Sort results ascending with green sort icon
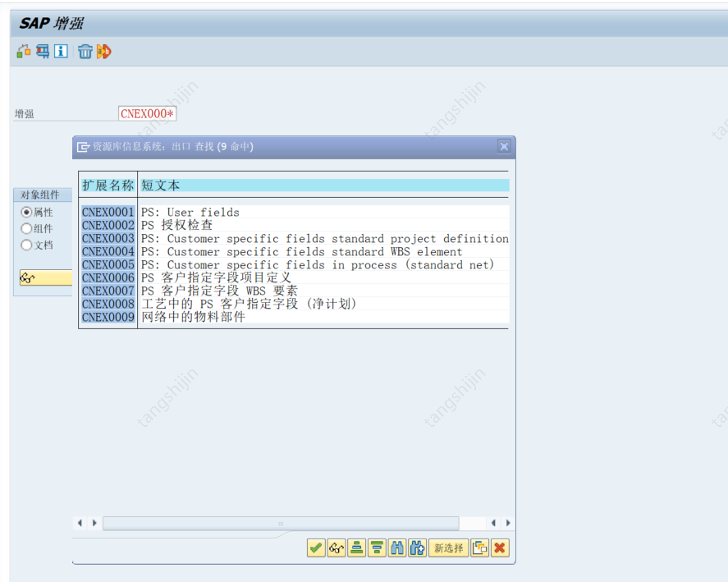728x582 pixels. coord(356,548)
